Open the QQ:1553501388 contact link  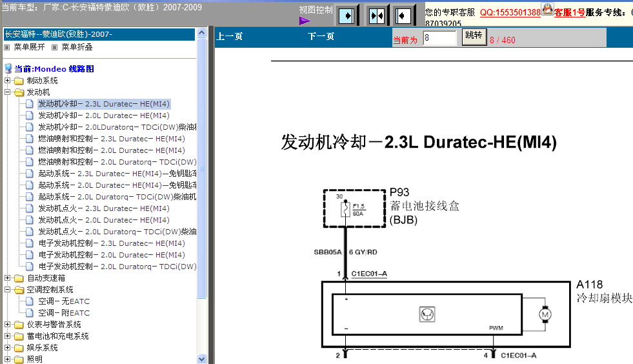pos(510,12)
